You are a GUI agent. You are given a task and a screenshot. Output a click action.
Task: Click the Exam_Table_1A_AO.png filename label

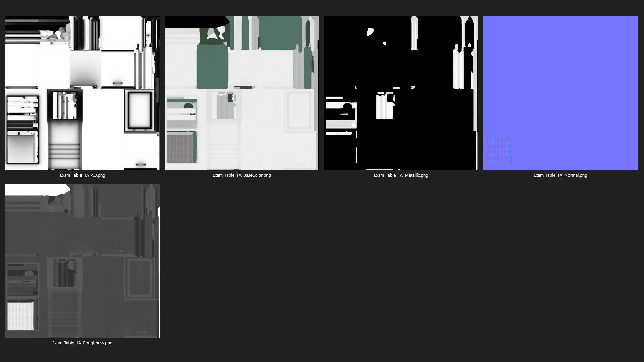tap(82, 175)
